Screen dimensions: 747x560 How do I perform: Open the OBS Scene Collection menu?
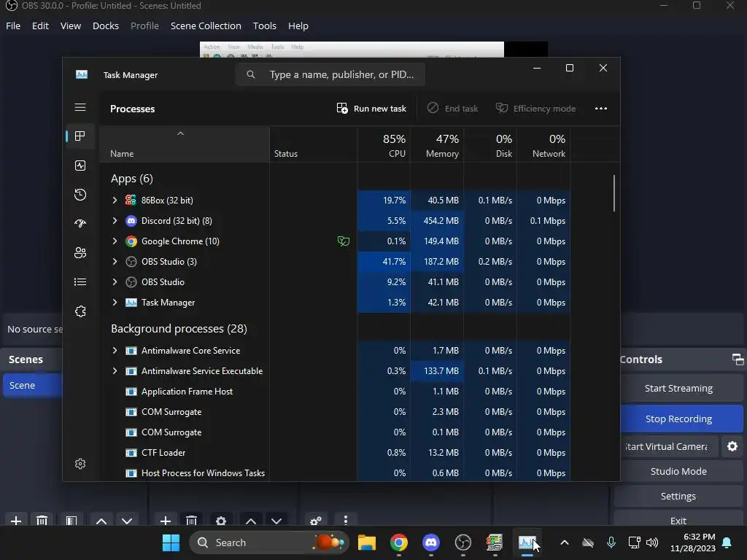206,26
